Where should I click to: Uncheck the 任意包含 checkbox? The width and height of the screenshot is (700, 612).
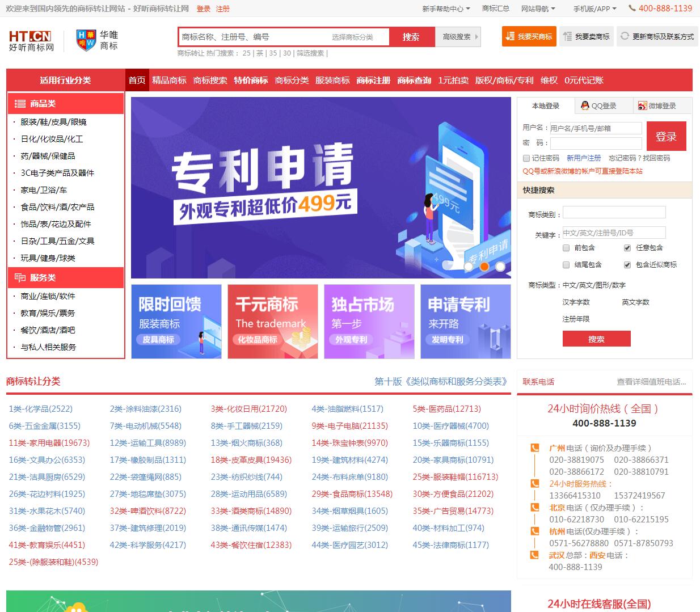(x=627, y=248)
